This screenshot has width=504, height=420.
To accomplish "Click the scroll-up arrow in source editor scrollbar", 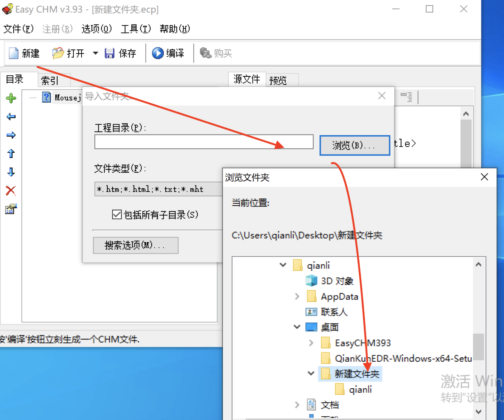I will 466,114.
